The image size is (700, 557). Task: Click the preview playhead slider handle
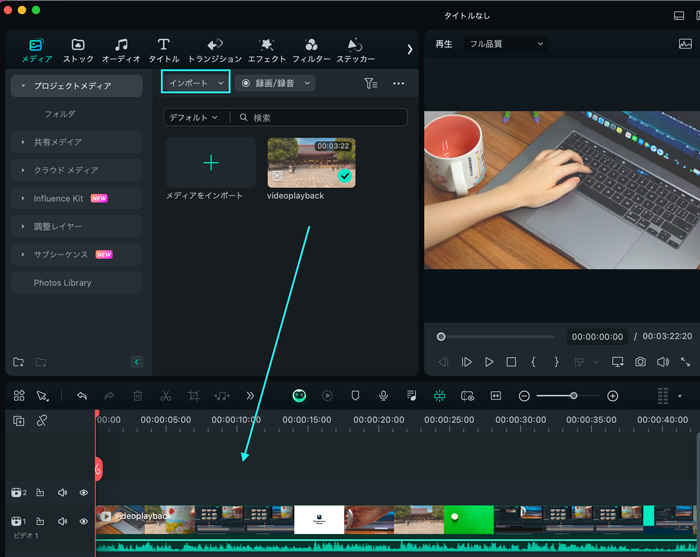point(441,337)
